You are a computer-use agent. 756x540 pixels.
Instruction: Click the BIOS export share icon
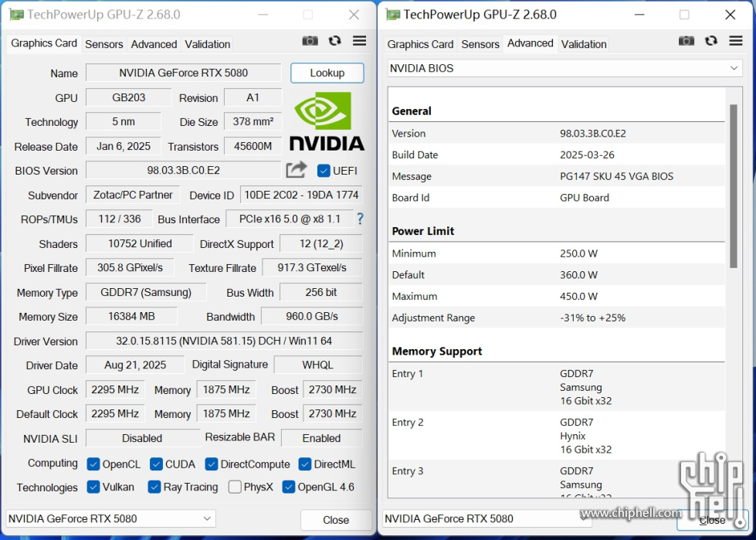click(296, 170)
